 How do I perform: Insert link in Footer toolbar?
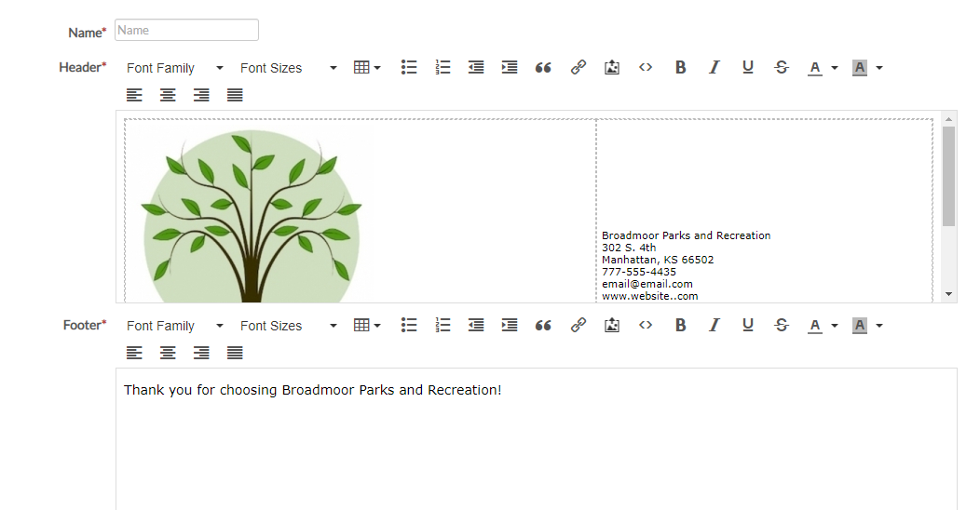[x=578, y=325]
